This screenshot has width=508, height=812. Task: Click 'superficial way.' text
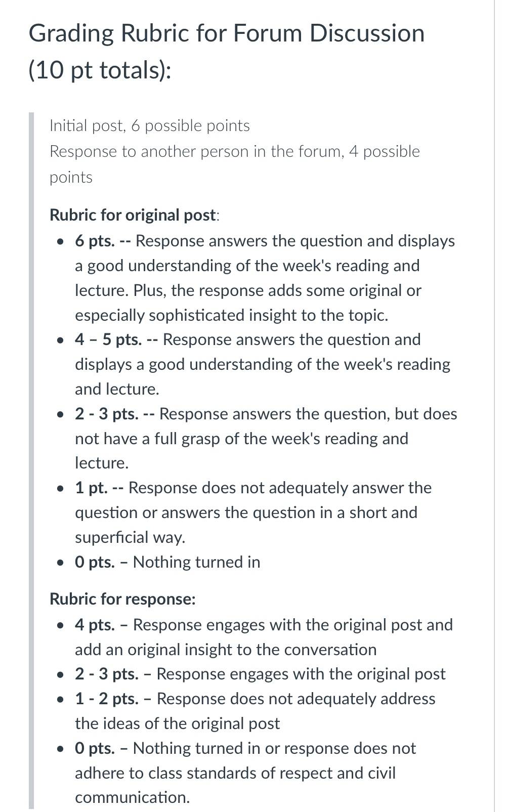[x=130, y=537]
